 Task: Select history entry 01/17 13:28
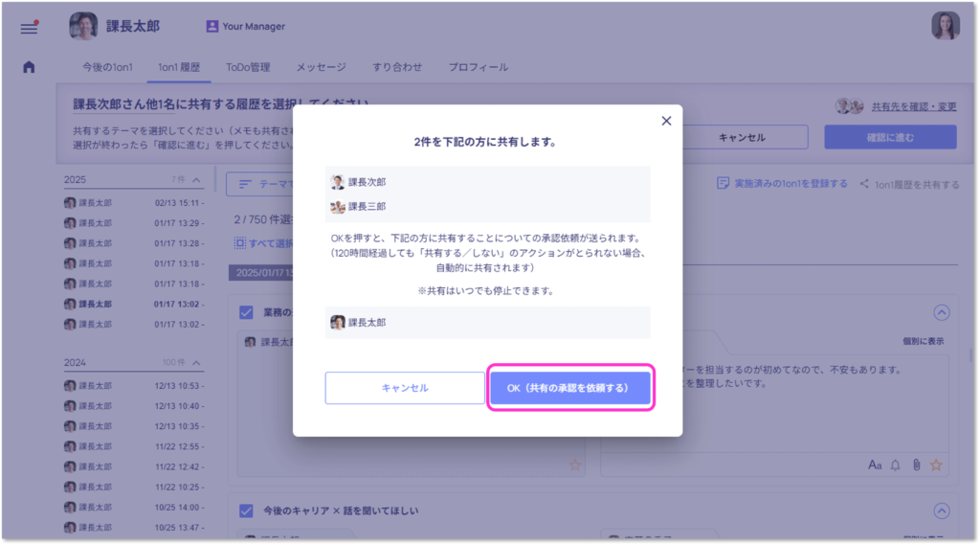coord(134,242)
